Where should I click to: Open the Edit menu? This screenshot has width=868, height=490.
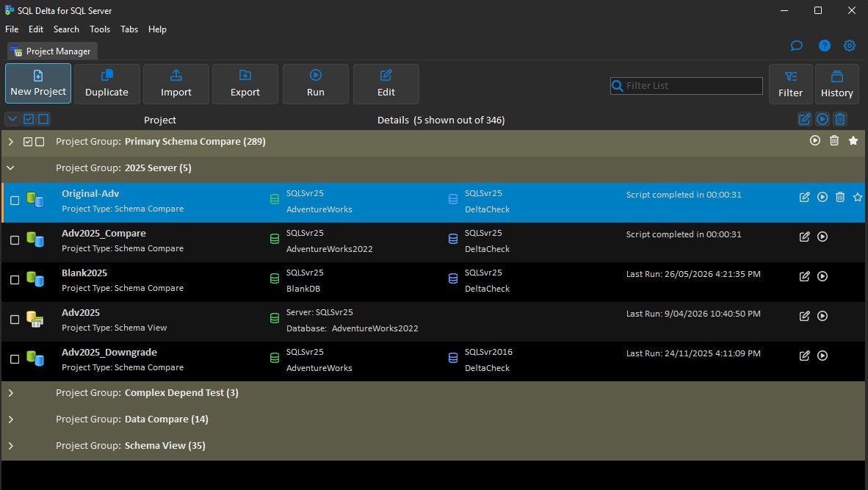click(36, 29)
